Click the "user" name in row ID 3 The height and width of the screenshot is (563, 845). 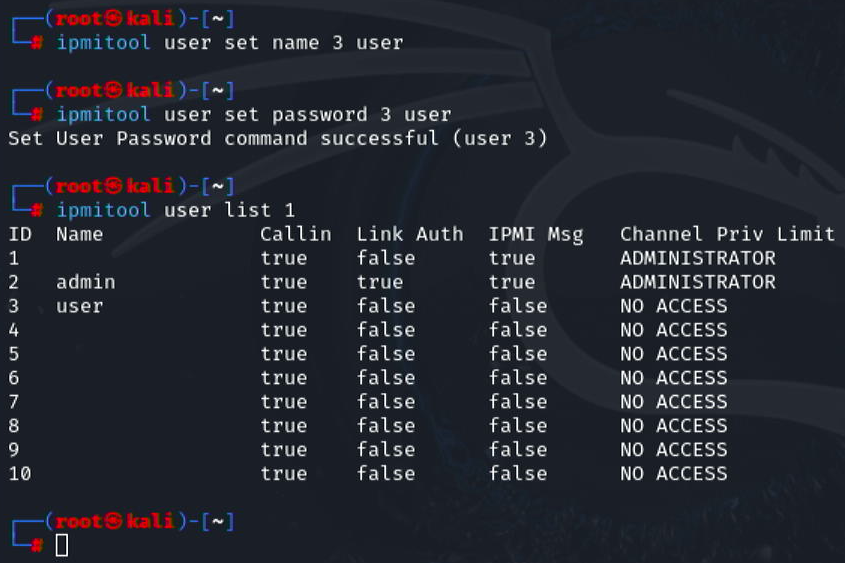[x=80, y=306]
